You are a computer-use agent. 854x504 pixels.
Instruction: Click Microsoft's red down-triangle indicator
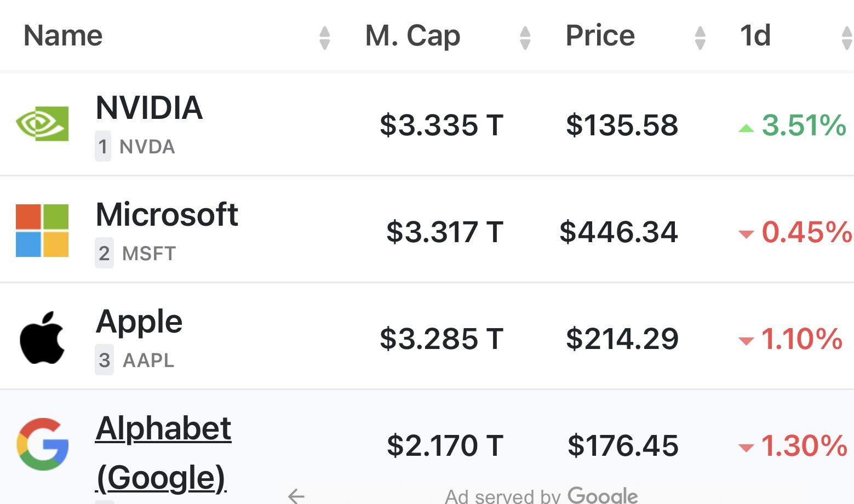coord(746,235)
